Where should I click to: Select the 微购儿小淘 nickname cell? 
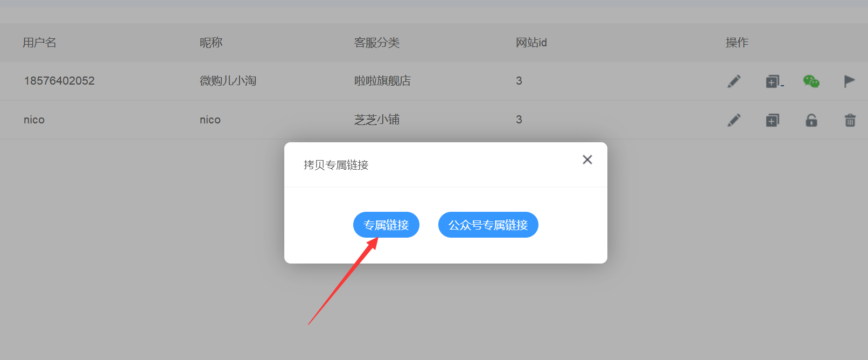(x=228, y=81)
